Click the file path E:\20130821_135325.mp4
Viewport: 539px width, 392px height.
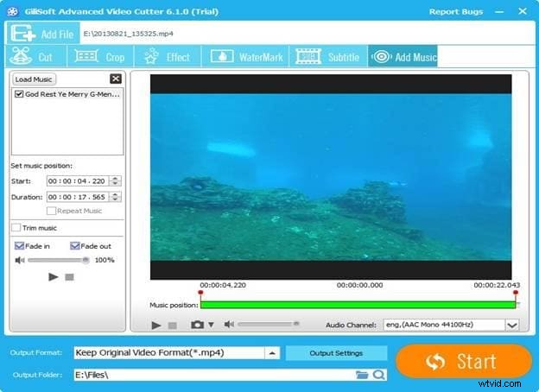click(x=128, y=34)
